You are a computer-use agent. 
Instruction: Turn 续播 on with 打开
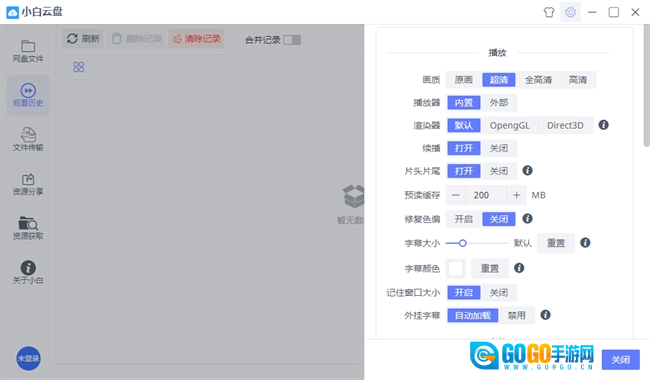(463, 148)
